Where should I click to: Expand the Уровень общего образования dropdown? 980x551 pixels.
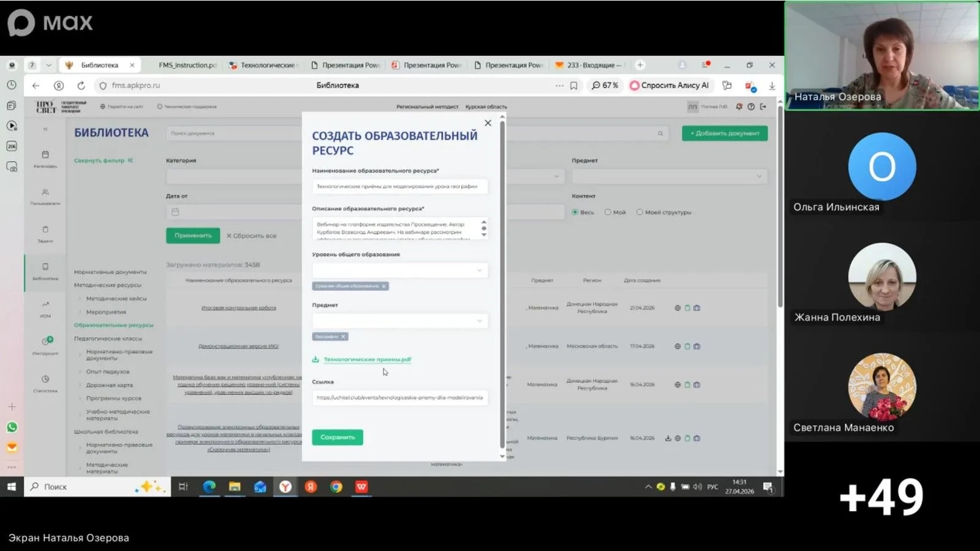pos(400,270)
